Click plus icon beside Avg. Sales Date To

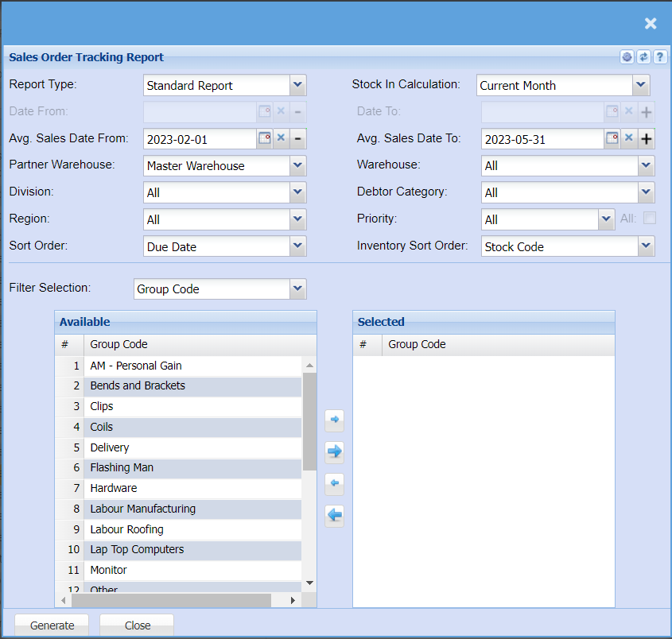[647, 139]
